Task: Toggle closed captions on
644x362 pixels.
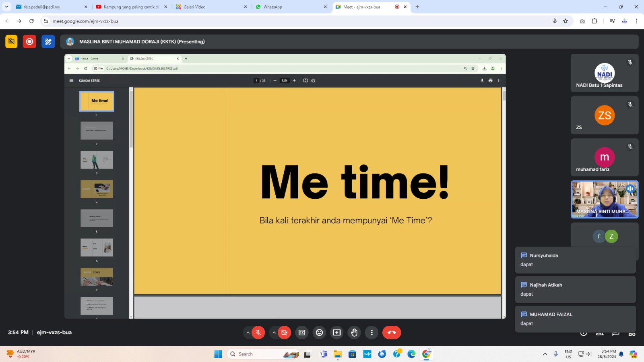Action: coord(302,332)
